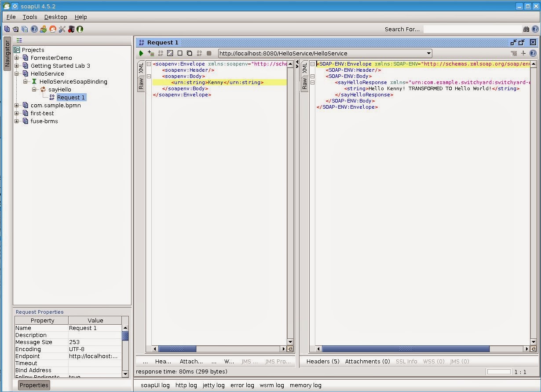Screen dimensions: 541x392
Task: Click the binoculars search icon
Action: [x=526, y=29]
